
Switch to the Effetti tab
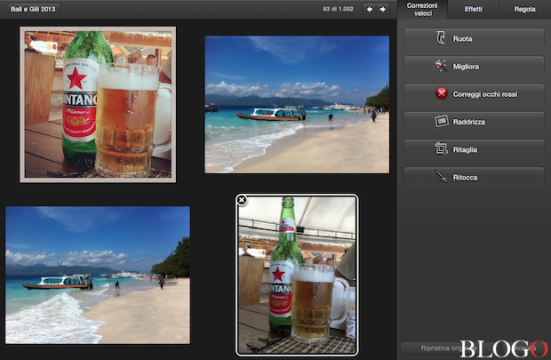[x=473, y=9]
